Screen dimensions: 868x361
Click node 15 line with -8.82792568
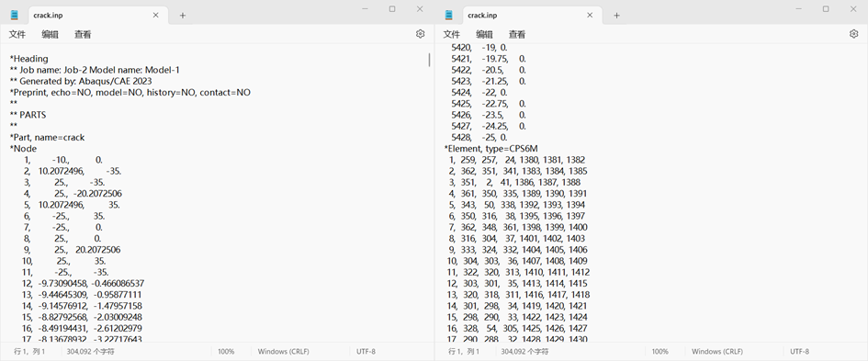point(83,317)
